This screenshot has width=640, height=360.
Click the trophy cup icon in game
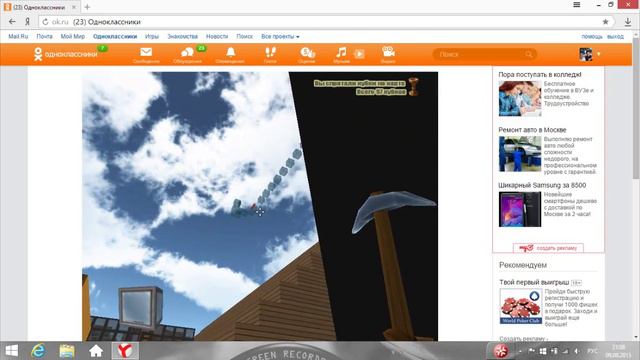pos(413,87)
